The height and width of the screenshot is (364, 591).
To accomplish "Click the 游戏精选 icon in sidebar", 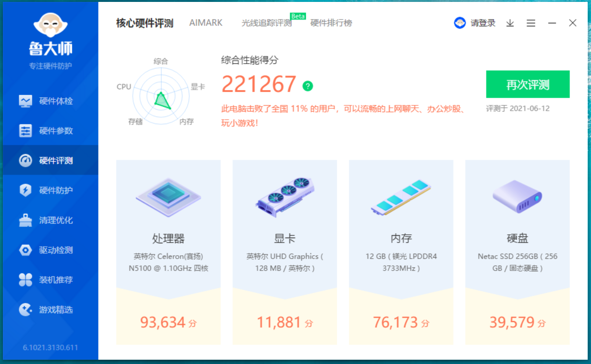I will coord(25,310).
